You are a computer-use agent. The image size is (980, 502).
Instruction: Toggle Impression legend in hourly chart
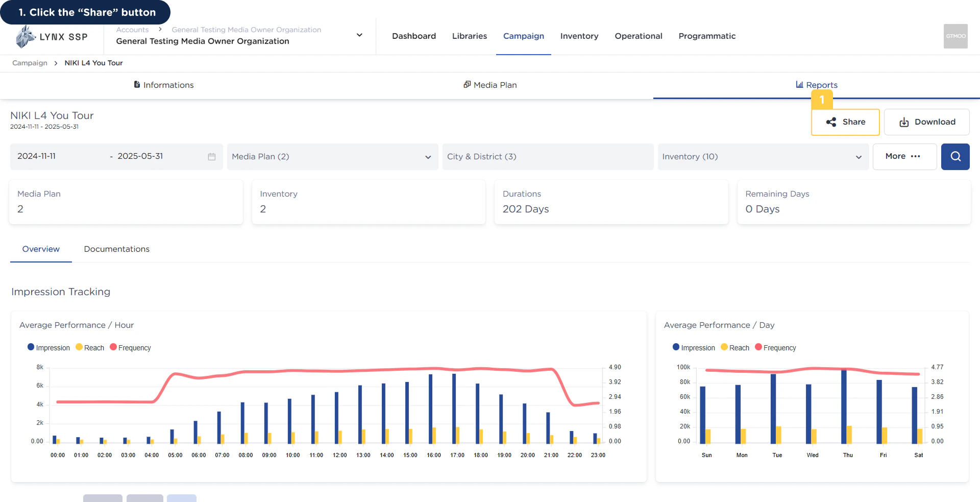(x=48, y=348)
